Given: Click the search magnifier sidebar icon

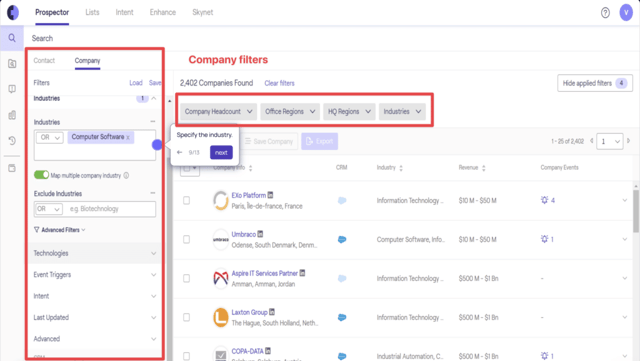Looking at the screenshot, I should [12, 38].
